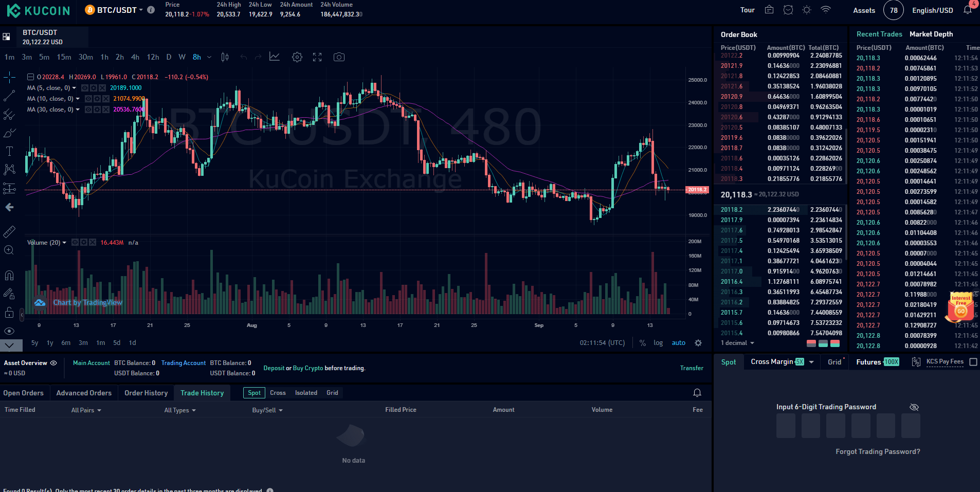This screenshot has width=980, height=492.
Task: Open chart settings gear in top toolbar
Action: point(297,57)
